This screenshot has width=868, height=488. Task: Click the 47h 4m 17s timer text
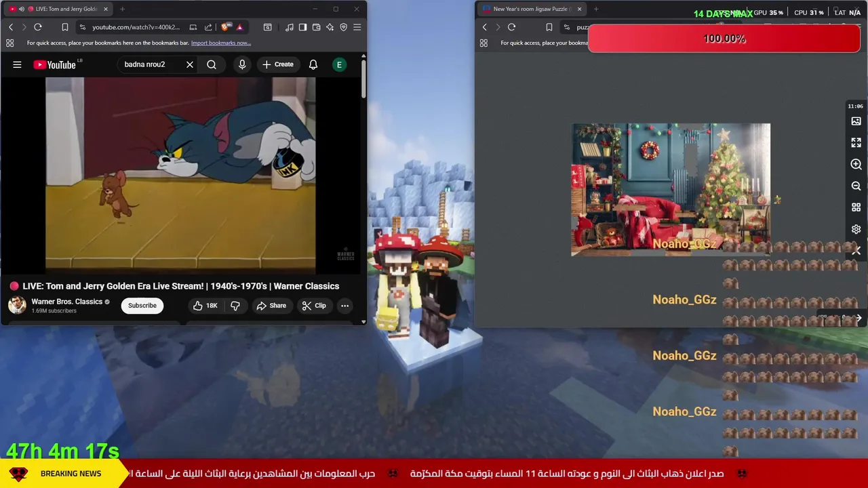click(x=62, y=451)
